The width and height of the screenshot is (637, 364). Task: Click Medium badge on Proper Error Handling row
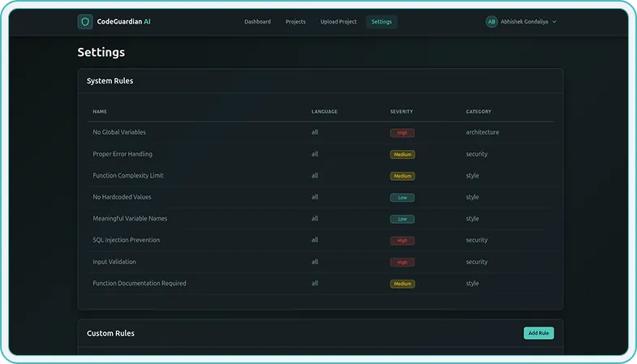click(x=402, y=154)
